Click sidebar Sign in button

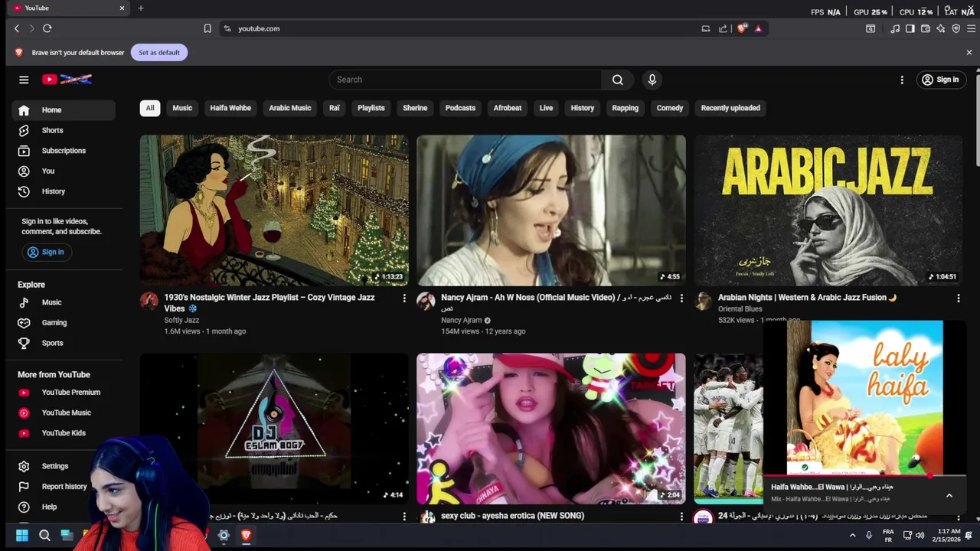(x=45, y=252)
